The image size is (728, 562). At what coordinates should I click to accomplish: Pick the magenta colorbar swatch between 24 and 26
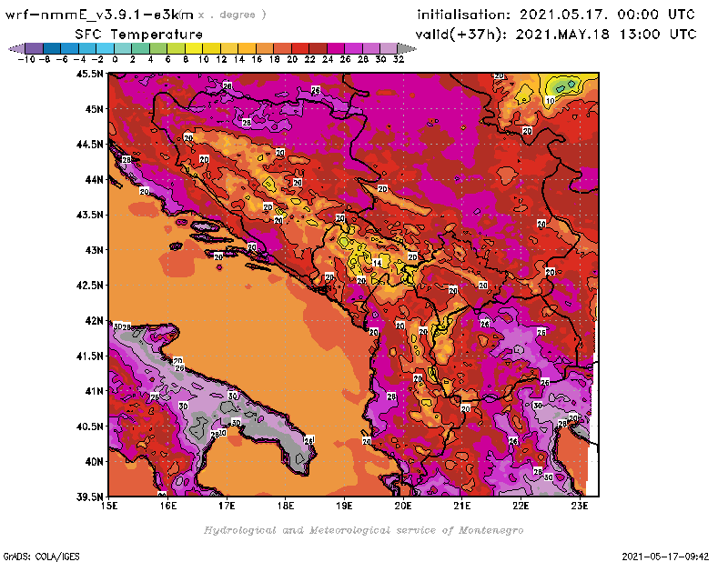(335, 48)
